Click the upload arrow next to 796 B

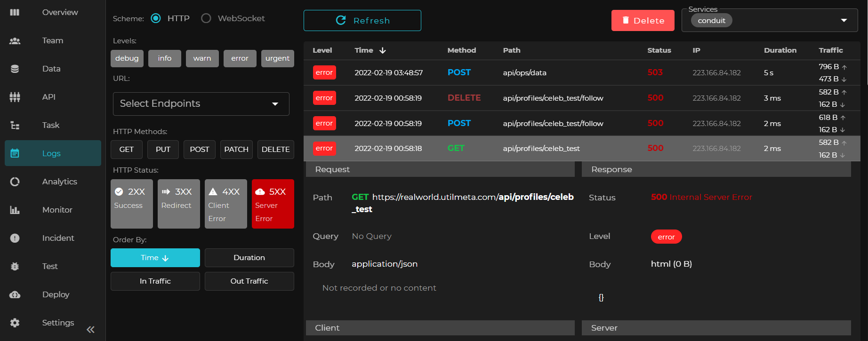[x=844, y=67]
